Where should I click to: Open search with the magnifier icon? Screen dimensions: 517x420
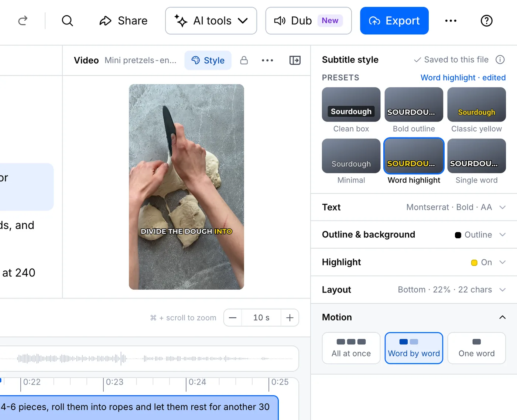coord(67,21)
